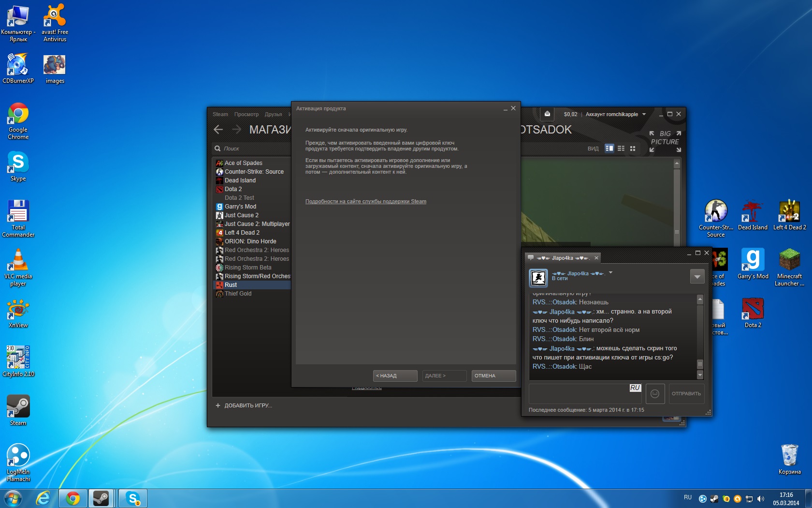Open VLC media player desktop shortcut

point(18,267)
